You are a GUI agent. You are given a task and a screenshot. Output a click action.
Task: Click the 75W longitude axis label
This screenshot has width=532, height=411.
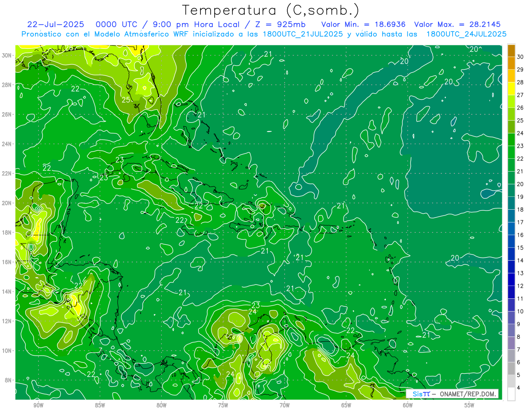[x=223, y=405]
